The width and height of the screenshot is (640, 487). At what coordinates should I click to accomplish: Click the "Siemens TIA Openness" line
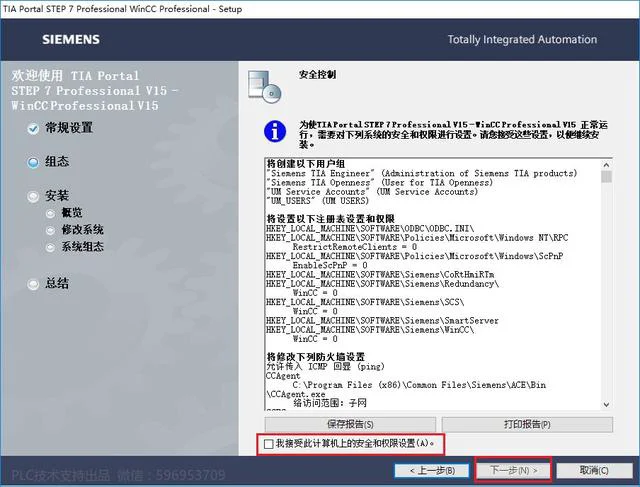tap(380, 182)
